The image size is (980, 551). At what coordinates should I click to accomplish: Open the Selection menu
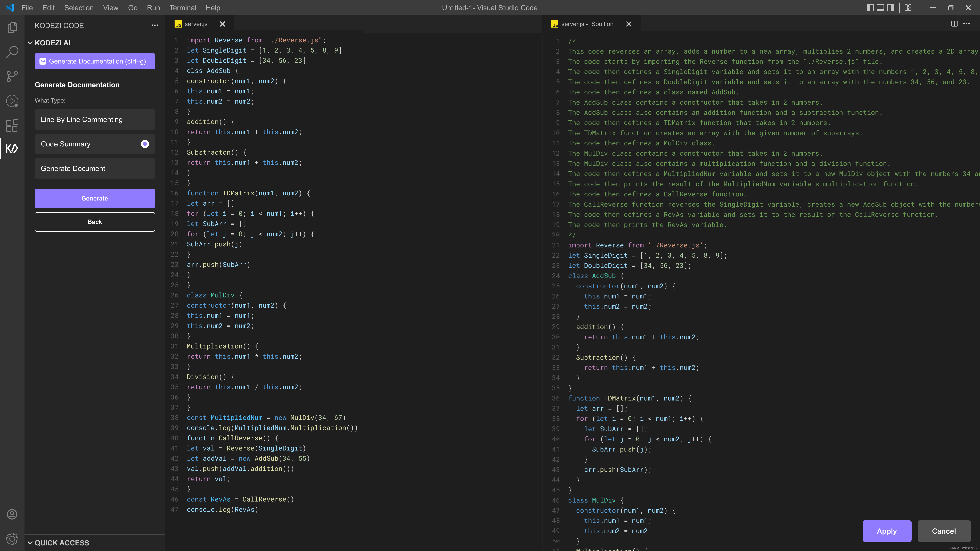pos(79,8)
